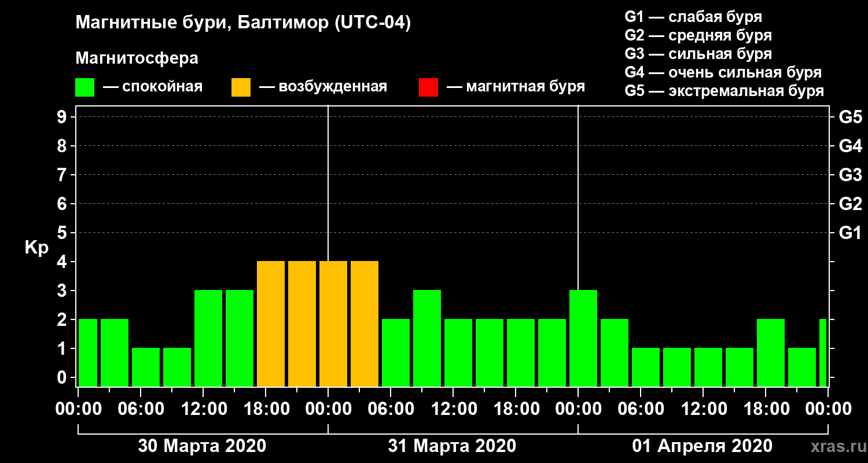The width and height of the screenshot is (868, 463).
Task: Click the 1 April 03:00–06:00 Kp 2 bar
Action: click(x=615, y=352)
